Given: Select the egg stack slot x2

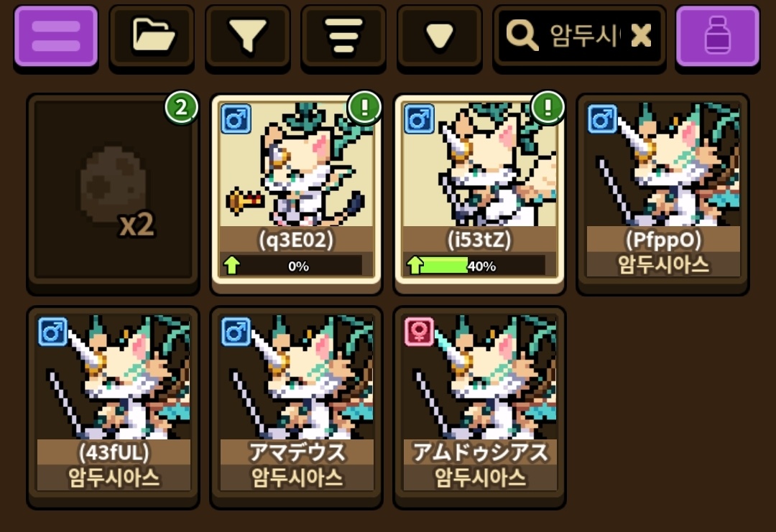Looking at the screenshot, I should [x=114, y=192].
